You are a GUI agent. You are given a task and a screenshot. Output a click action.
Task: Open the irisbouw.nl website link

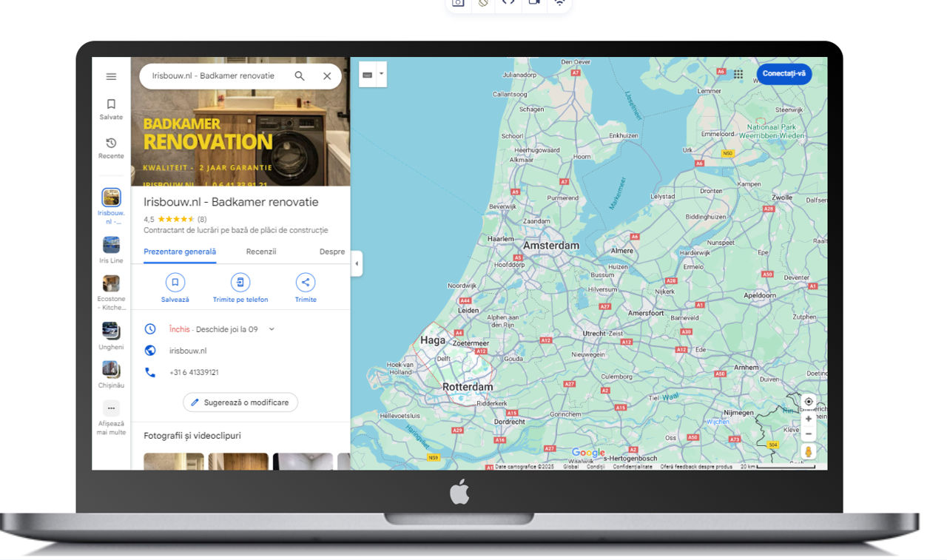click(x=188, y=351)
